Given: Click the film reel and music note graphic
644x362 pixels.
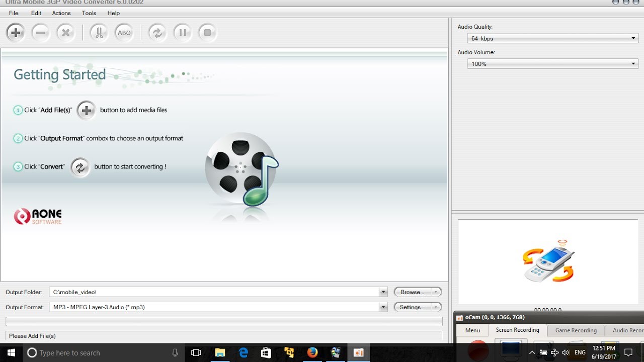Looking at the screenshot, I should [242, 169].
